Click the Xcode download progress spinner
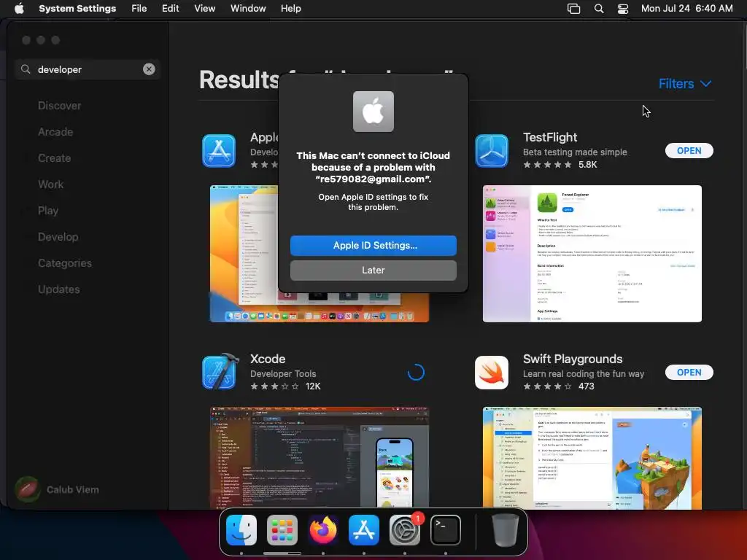The width and height of the screenshot is (747, 560). [416, 373]
